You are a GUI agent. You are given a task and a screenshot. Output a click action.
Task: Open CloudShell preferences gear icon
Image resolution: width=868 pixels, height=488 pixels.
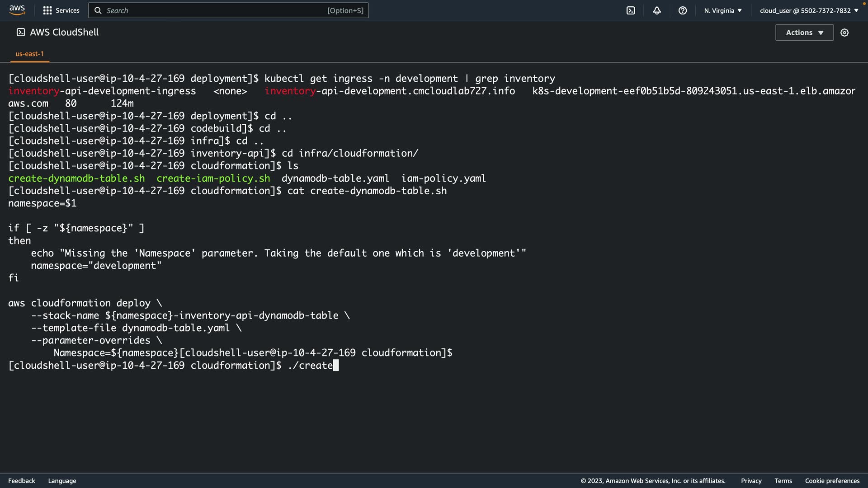tap(844, 33)
